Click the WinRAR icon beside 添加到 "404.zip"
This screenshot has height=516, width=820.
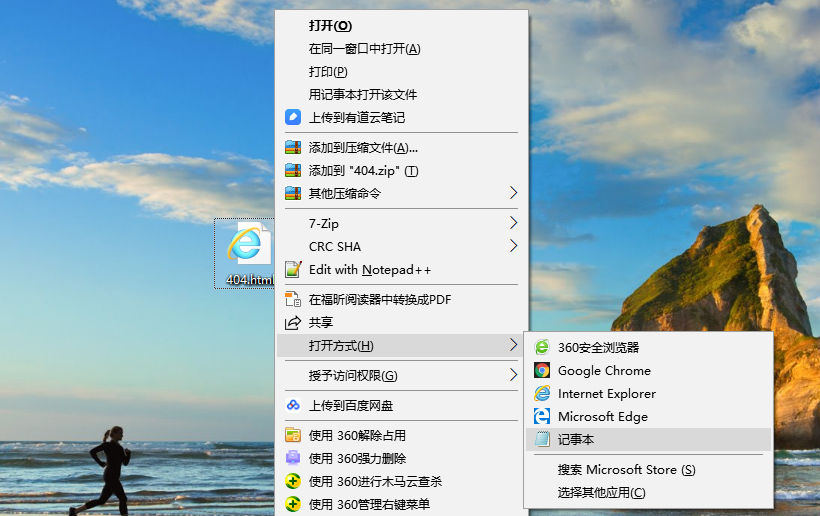[x=293, y=170]
